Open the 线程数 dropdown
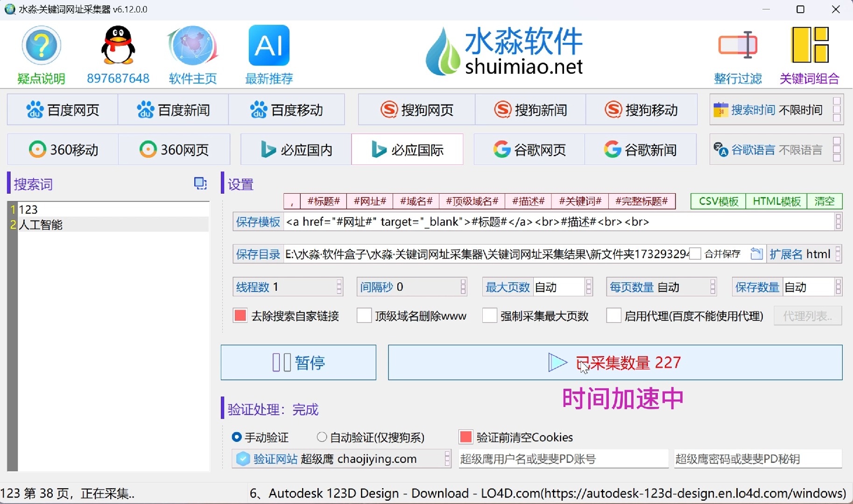The image size is (853, 504). coord(288,287)
